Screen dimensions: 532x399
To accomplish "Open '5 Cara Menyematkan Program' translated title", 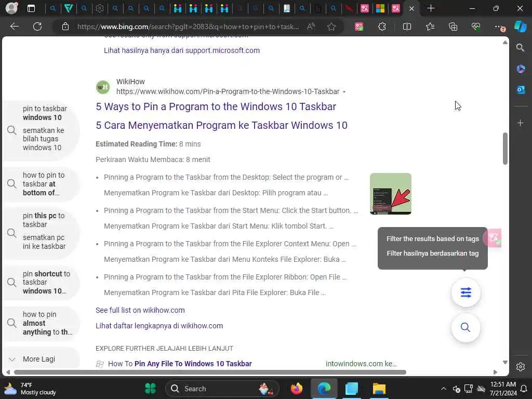I will (221, 125).
